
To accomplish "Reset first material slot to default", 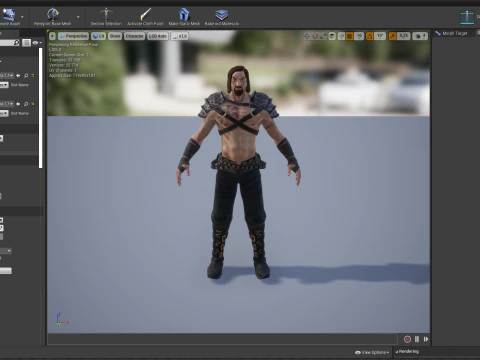I will click(x=33, y=76).
